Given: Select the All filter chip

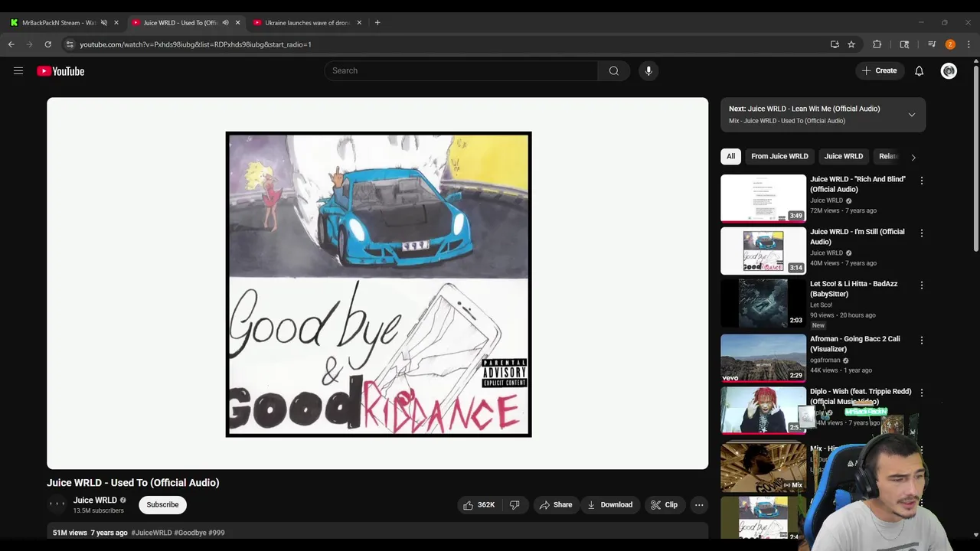Looking at the screenshot, I should pyautogui.click(x=730, y=156).
